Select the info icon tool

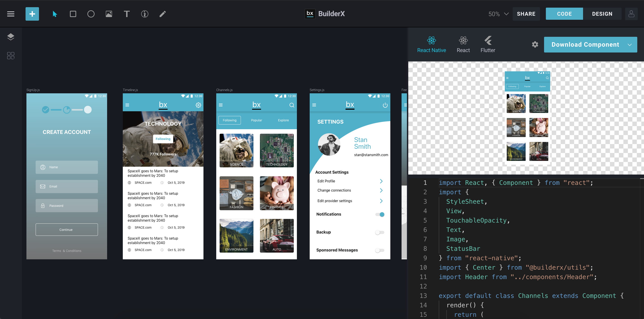145,14
